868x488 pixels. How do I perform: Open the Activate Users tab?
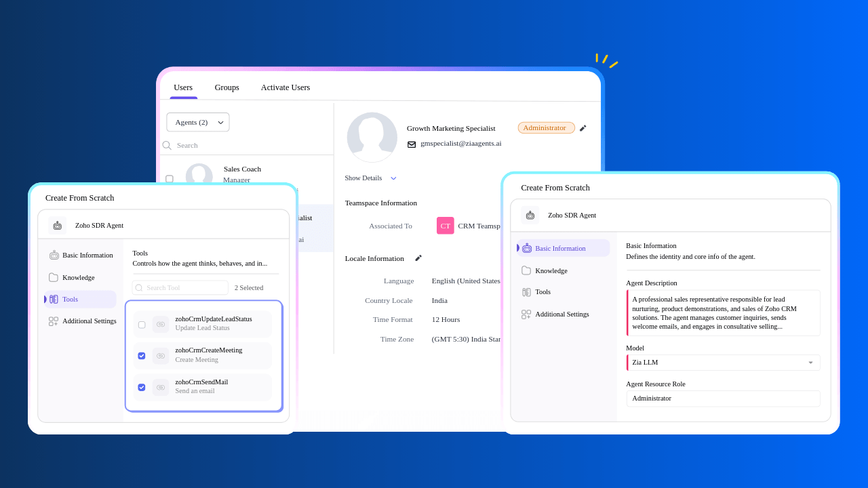coord(285,87)
